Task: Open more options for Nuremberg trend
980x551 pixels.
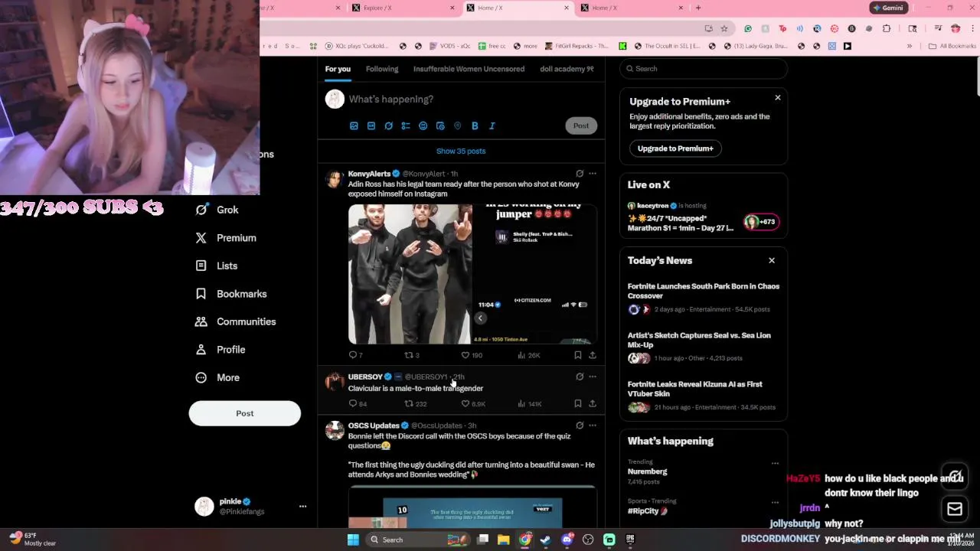Action: click(775, 463)
